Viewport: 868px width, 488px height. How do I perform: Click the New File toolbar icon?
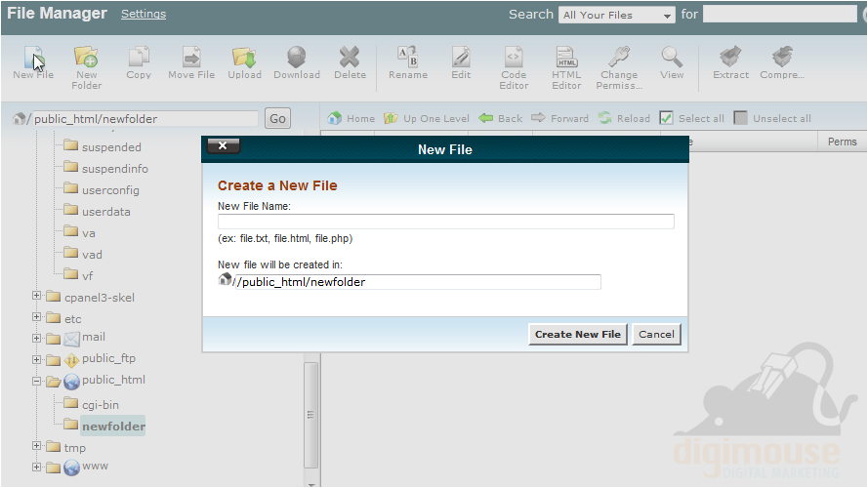(x=33, y=57)
